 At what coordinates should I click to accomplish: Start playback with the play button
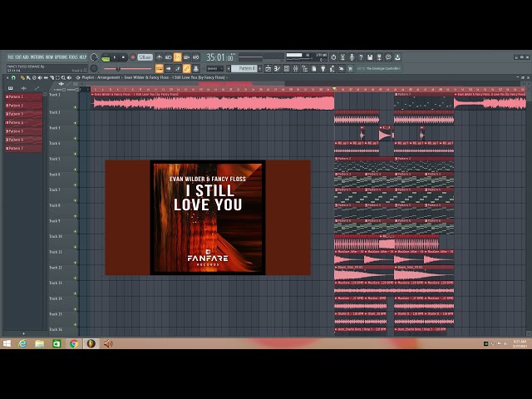pyautogui.click(x=115, y=57)
